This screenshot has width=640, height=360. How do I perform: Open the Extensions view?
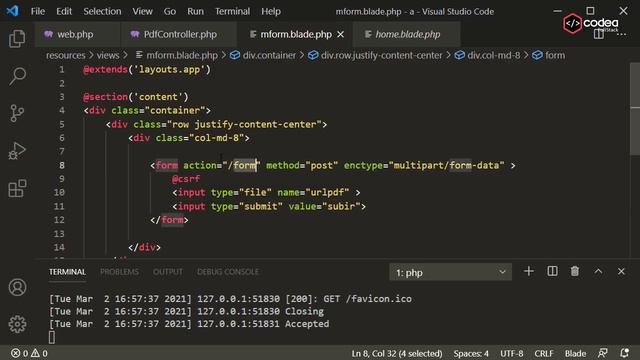tap(17, 188)
